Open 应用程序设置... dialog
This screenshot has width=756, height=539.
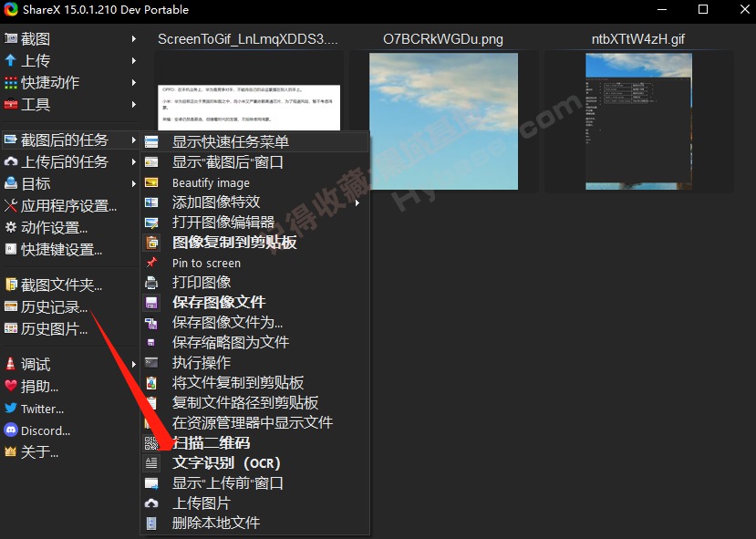point(68,206)
